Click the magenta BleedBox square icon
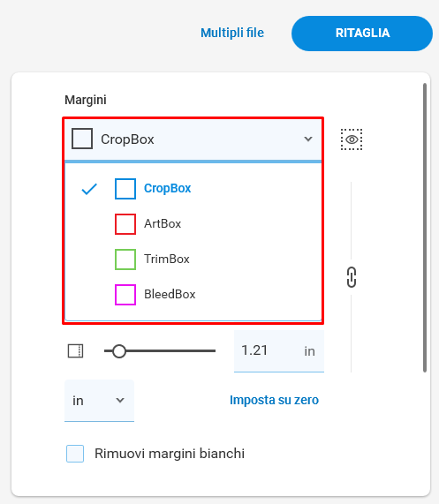This screenshot has width=439, height=504. pos(125,295)
